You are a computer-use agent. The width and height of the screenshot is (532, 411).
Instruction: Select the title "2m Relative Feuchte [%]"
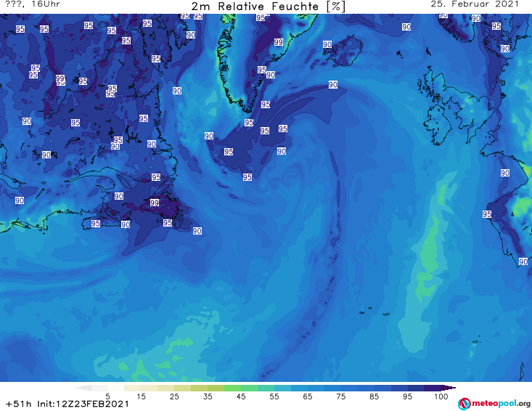click(x=269, y=7)
